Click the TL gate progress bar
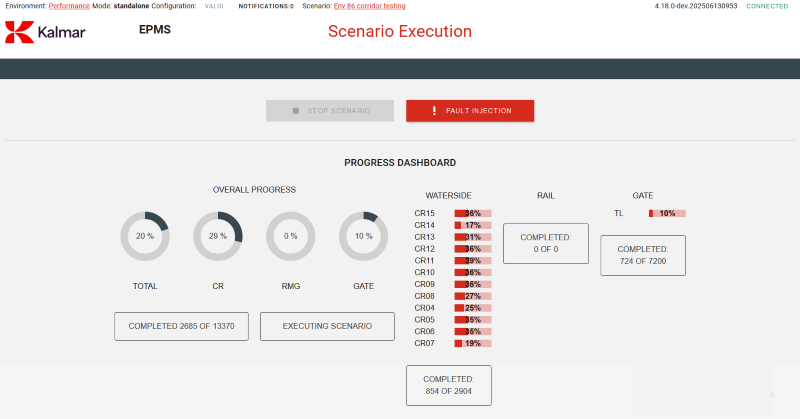The image size is (800, 419). [667, 213]
